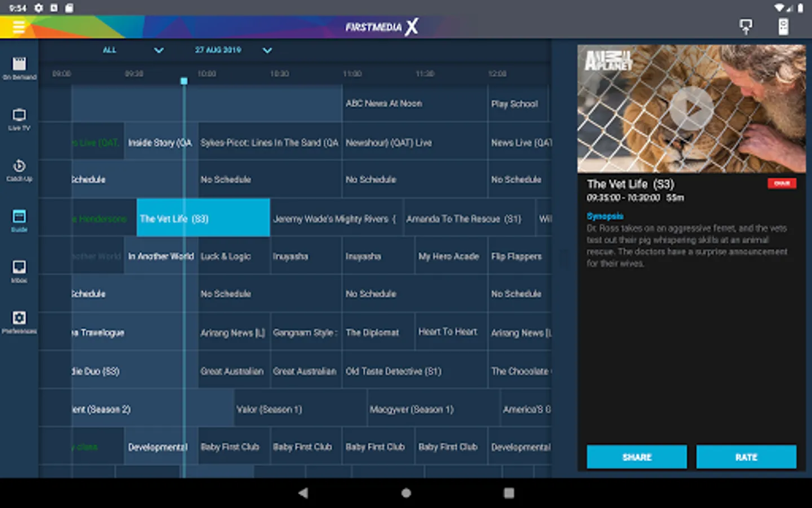
Task: Select Jeremy Wade's Mighty Rivers program
Action: 336,218
